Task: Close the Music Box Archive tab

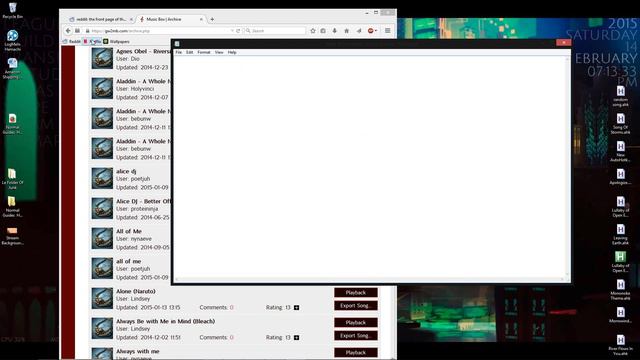Action: point(201,19)
